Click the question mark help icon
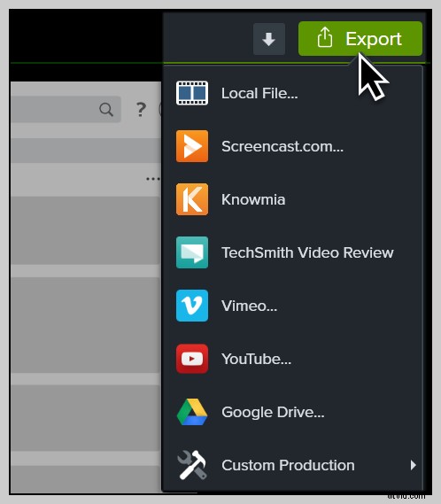 (x=141, y=109)
